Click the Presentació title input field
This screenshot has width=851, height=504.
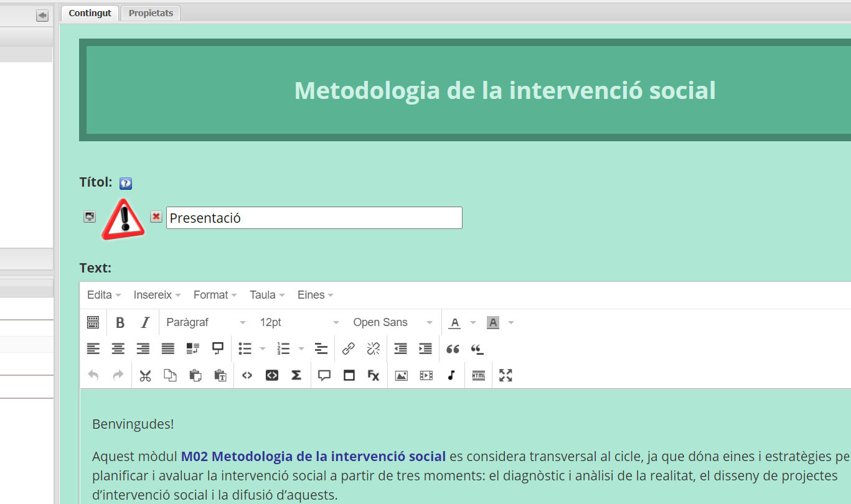[314, 218]
